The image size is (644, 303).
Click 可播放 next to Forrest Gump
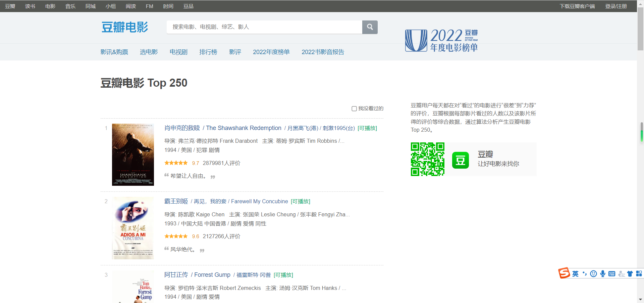(283, 275)
